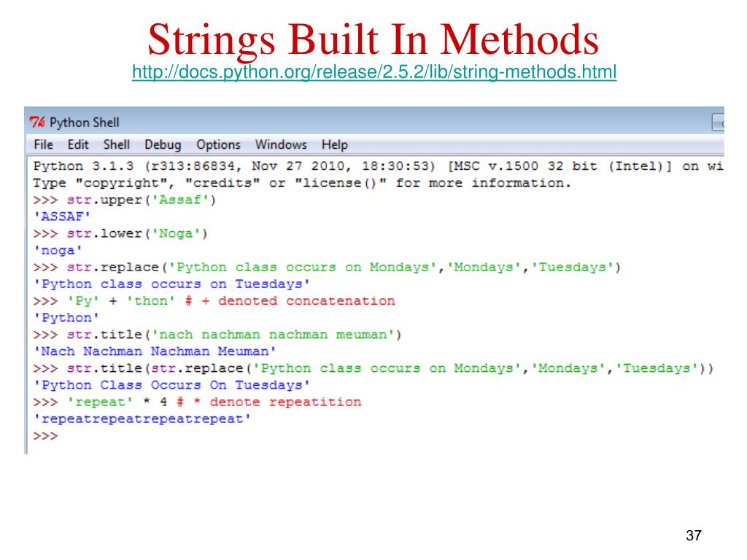Open the Edit menu
This screenshot has height=560, width=747.
coord(78,145)
